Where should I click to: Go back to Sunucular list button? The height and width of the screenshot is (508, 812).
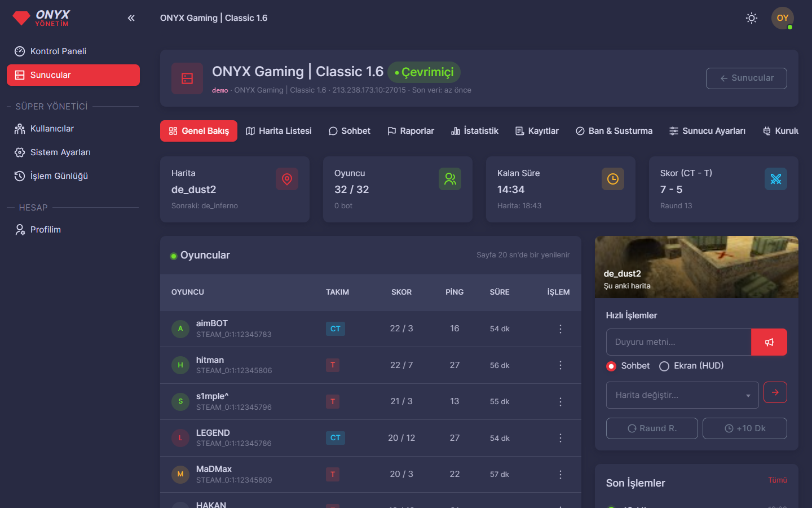[747, 78]
